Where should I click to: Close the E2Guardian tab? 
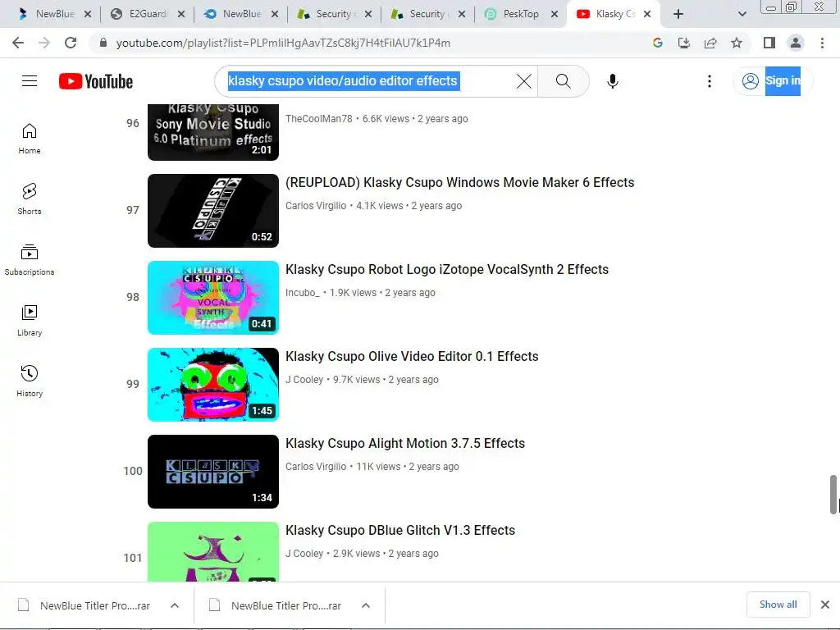point(181,14)
